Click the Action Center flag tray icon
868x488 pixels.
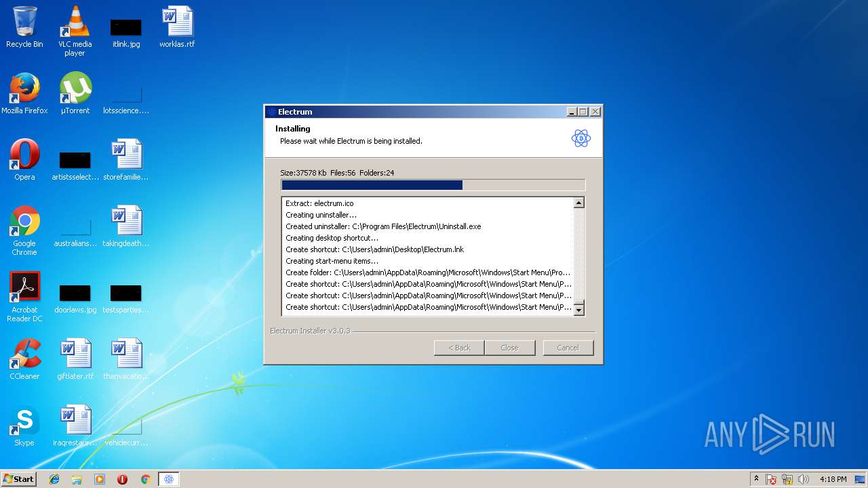point(771,479)
